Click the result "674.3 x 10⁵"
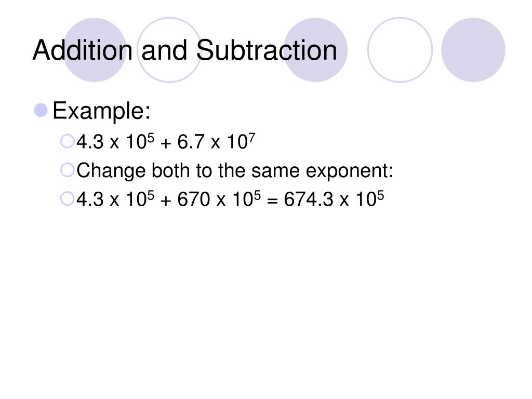This screenshot has height=399, width=532. point(334,199)
